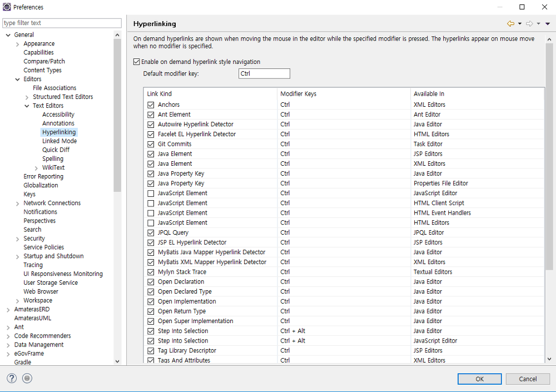Toggle the JPQL Query checkbox
The width and height of the screenshot is (556, 392).
point(151,233)
